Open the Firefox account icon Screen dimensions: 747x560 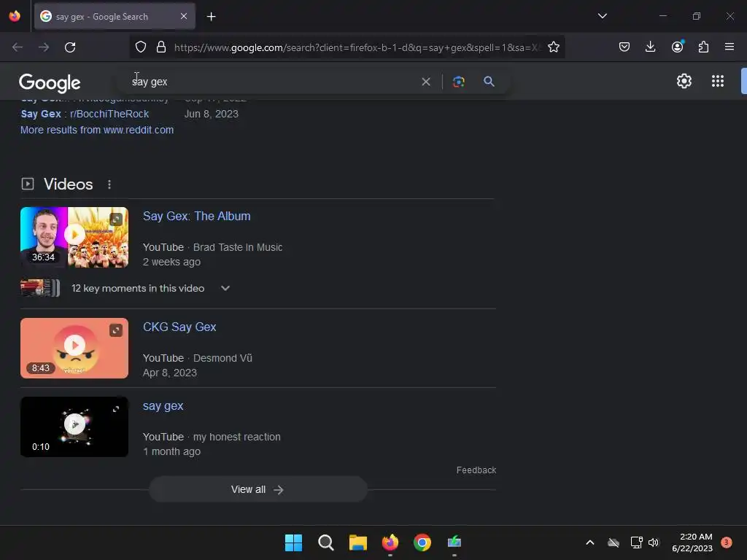pyautogui.click(x=678, y=47)
